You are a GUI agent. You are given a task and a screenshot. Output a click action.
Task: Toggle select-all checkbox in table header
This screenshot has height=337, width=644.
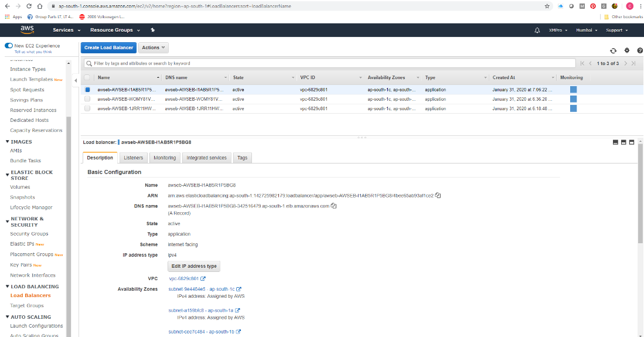coord(87,77)
